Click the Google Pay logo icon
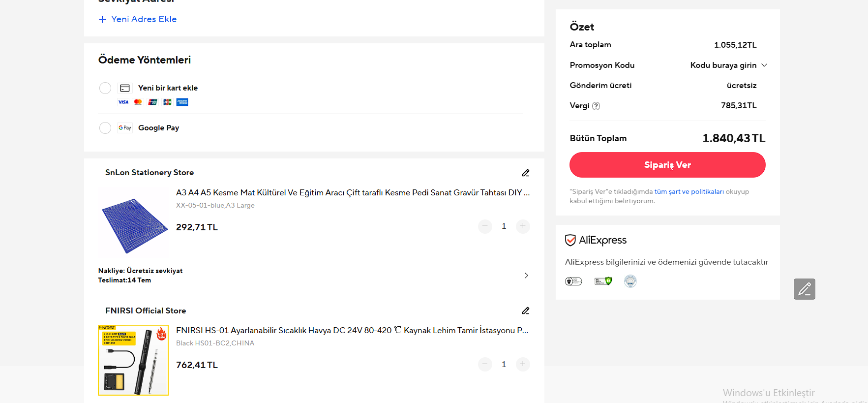 (x=125, y=128)
